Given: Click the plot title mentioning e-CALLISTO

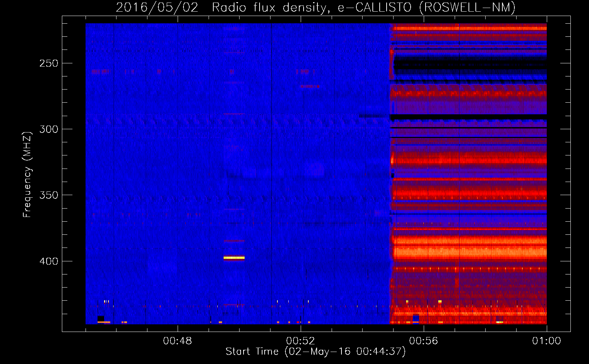Looking at the screenshot, I should (x=316, y=7).
